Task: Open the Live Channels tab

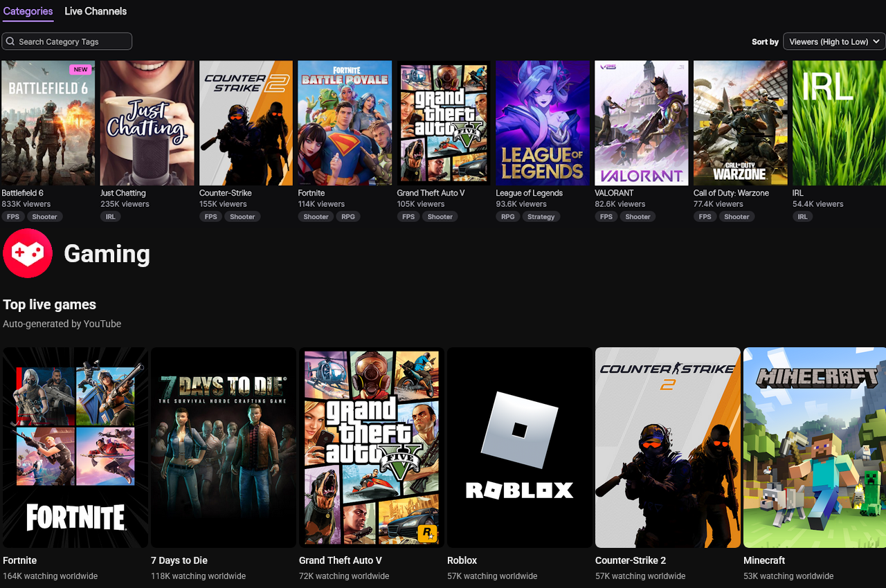Action: click(96, 11)
